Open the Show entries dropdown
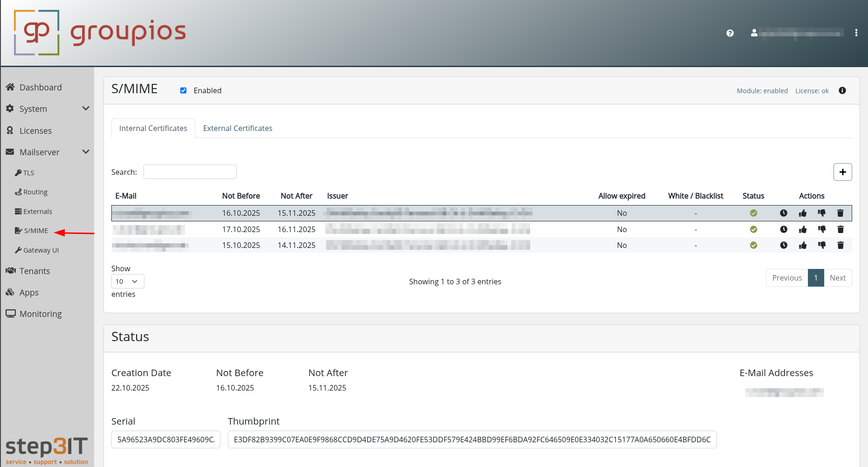The height and width of the screenshot is (467, 868). click(127, 281)
